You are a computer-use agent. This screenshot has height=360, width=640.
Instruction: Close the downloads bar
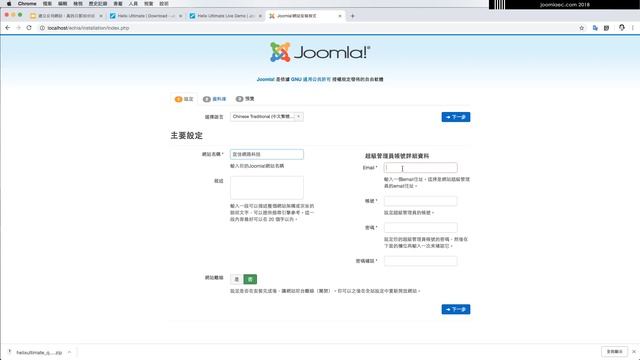tap(634, 351)
